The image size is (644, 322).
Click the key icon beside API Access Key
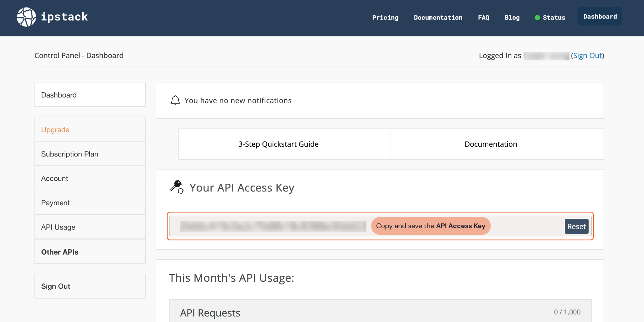(177, 187)
